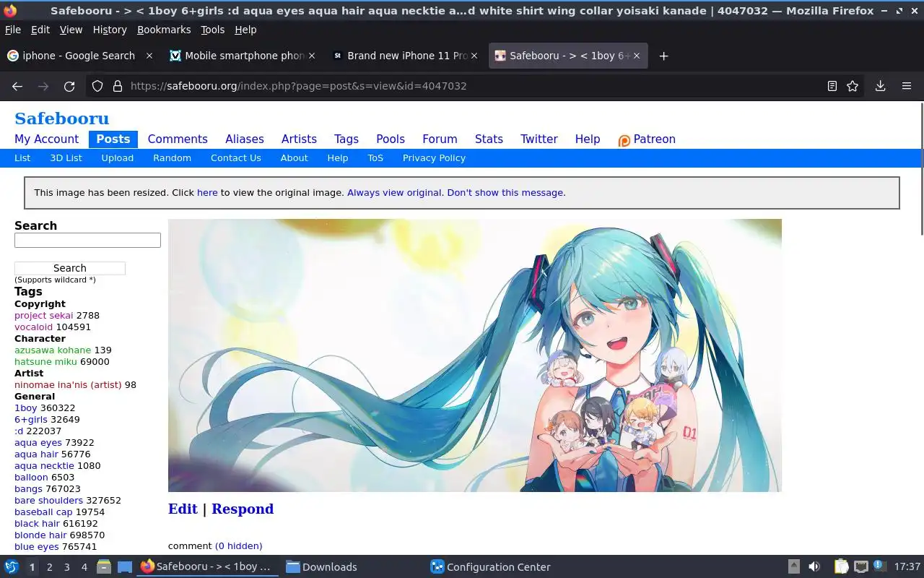Open the baseball cap tag
924x578 pixels.
(43, 512)
